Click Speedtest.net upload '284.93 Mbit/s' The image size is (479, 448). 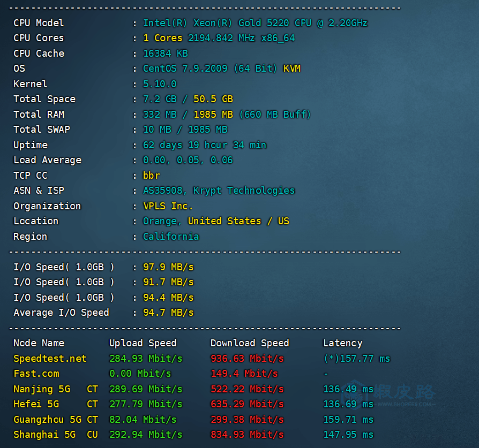(x=146, y=359)
